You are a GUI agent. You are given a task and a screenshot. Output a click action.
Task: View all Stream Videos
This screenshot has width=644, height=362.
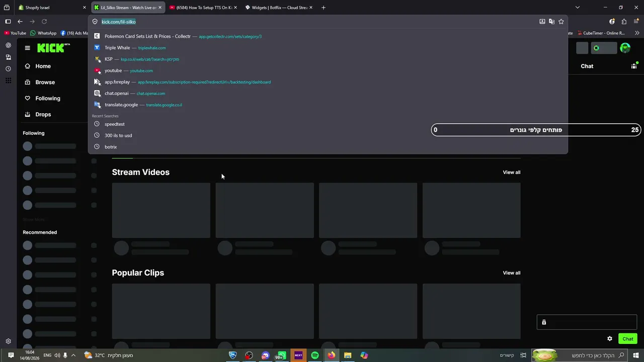point(512,172)
